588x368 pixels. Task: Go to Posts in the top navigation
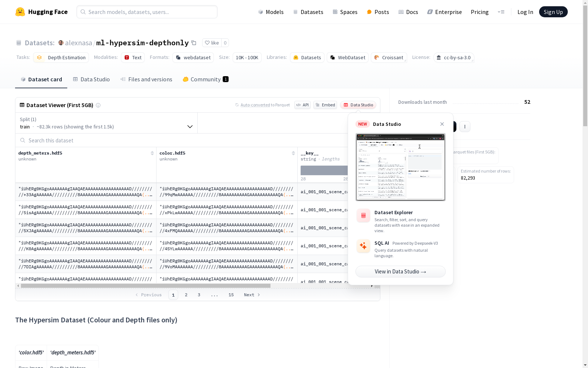[x=378, y=12]
